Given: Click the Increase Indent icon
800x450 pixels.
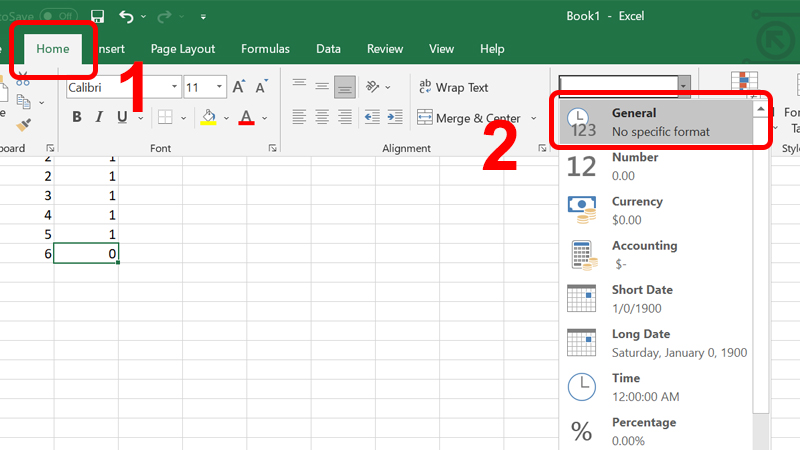Looking at the screenshot, I should click(x=393, y=117).
